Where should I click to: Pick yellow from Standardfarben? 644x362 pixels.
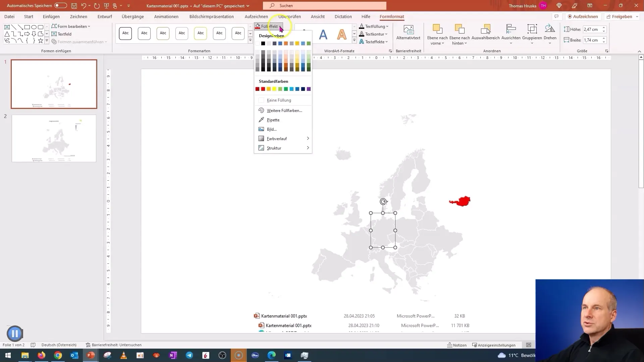[x=274, y=89]
